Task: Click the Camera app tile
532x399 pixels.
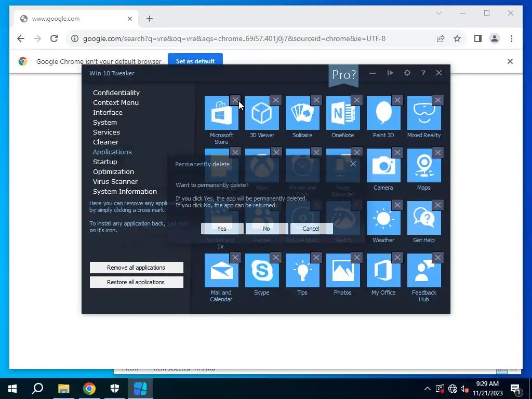Action: point(383,166)
